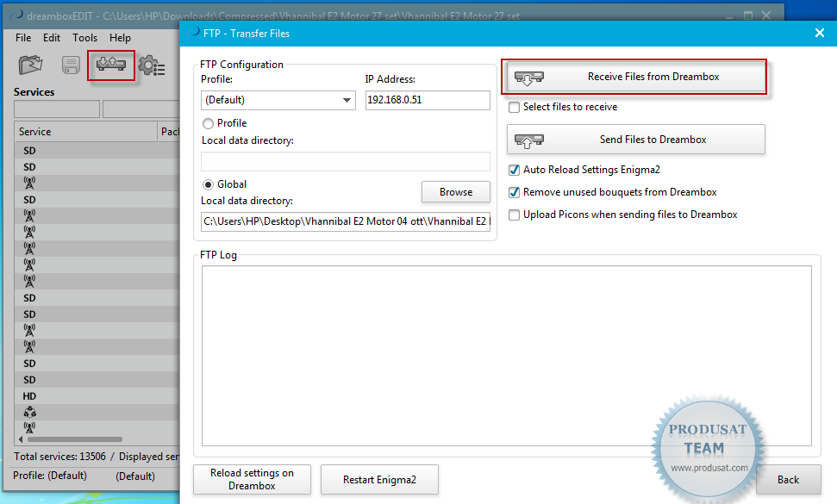Click the Restart Enigma2 button
The width and height of the screenshot is (837, 504).
pyautogui.click(x=379, y=480)
